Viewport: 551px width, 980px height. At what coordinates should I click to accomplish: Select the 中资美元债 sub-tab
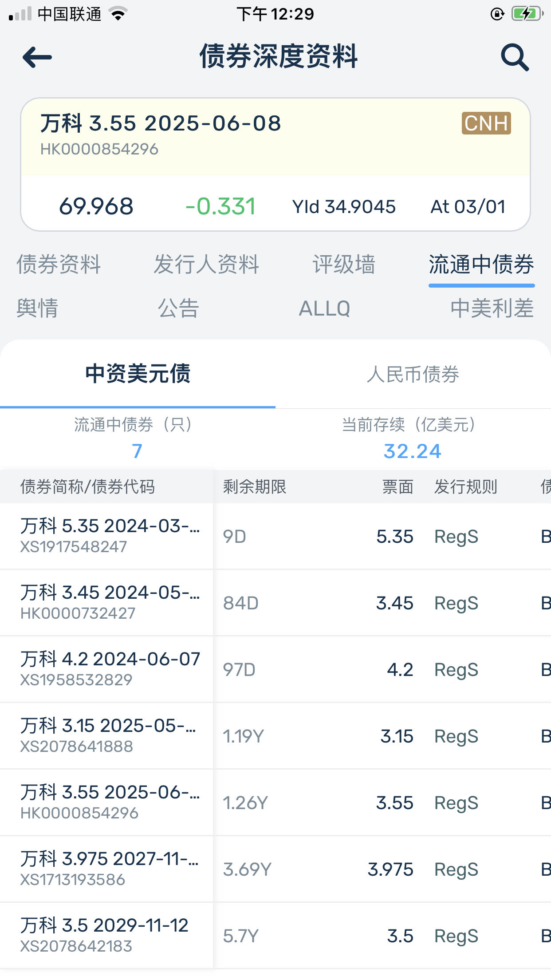click(x=138, y=374)
